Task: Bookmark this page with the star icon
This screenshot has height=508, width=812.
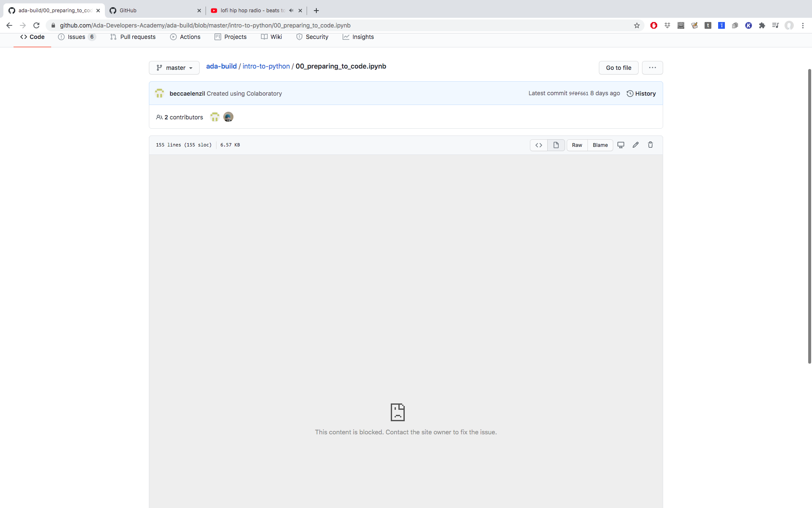Action: click(637, 25)
